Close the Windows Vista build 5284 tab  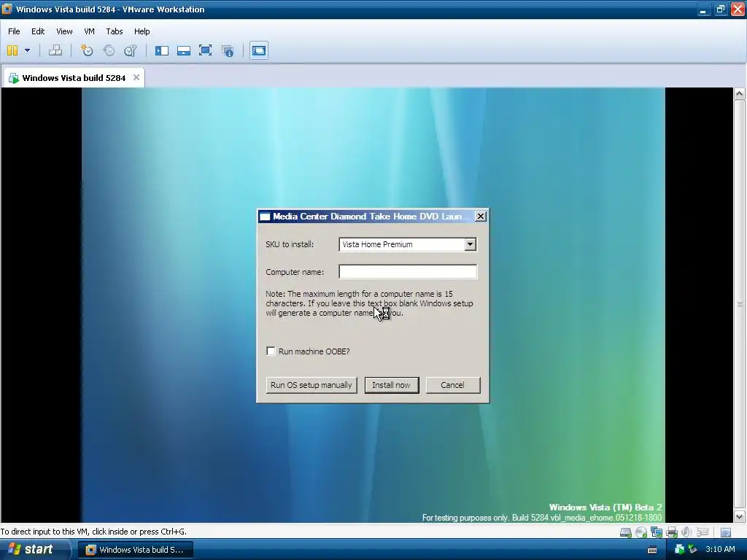pyautogui.click(x=136, y=77)
